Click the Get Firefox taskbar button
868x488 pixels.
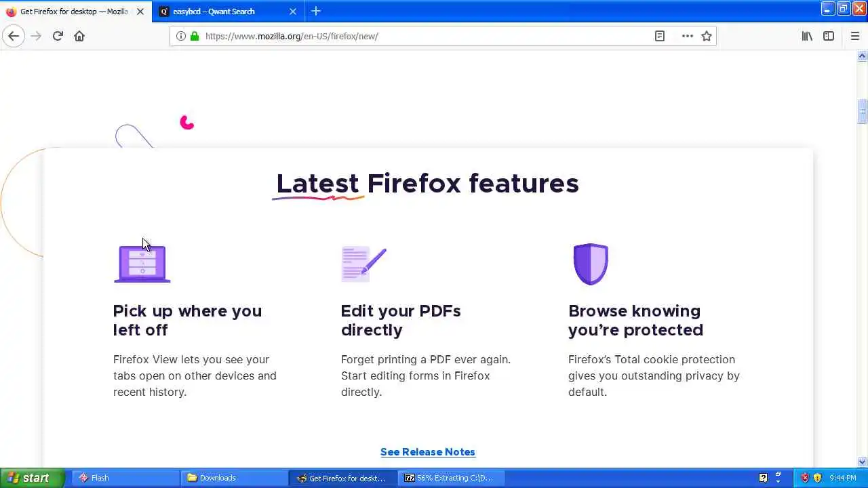[343, 478]
